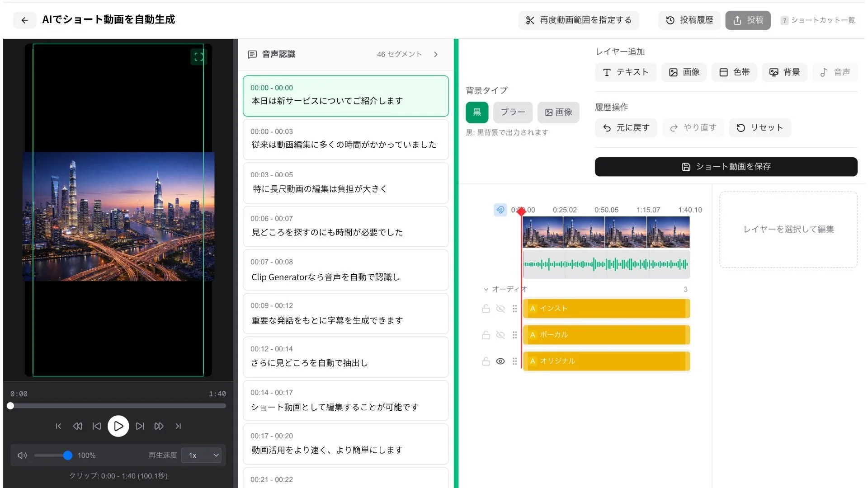This screenshot has width=868, height=488.
Task: Add a 背景 (background) layer
Action: pos(784,72)
